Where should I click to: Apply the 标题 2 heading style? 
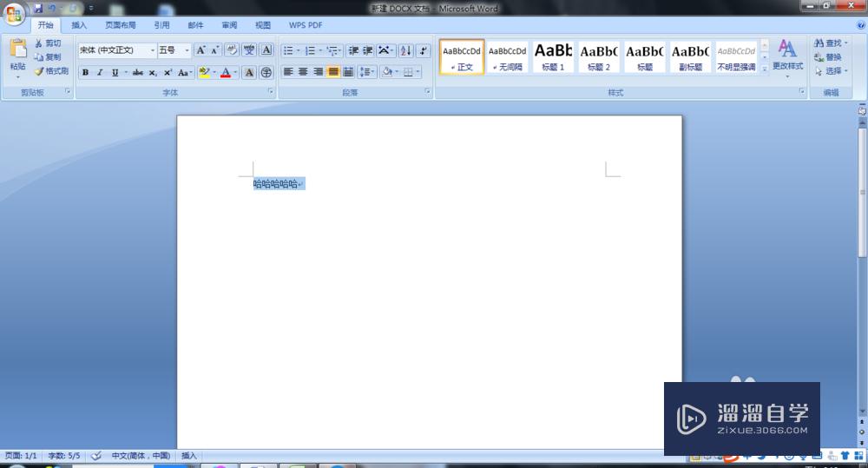click(x=599, y=57)
